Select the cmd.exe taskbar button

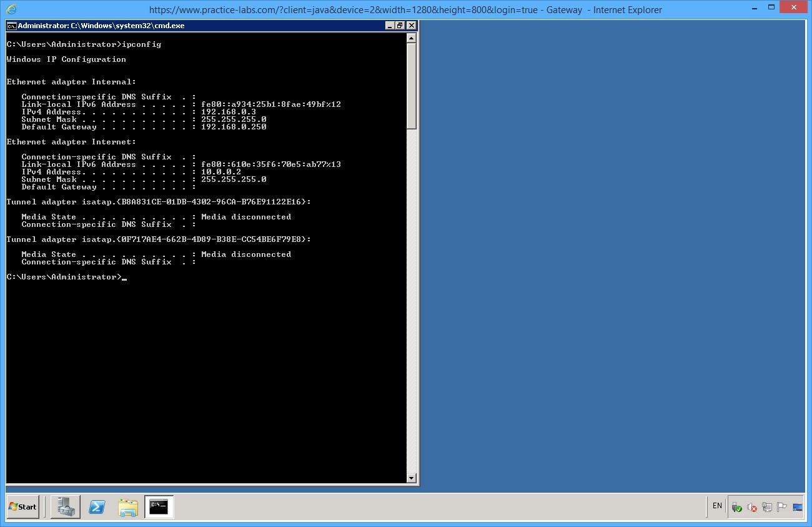159,506
